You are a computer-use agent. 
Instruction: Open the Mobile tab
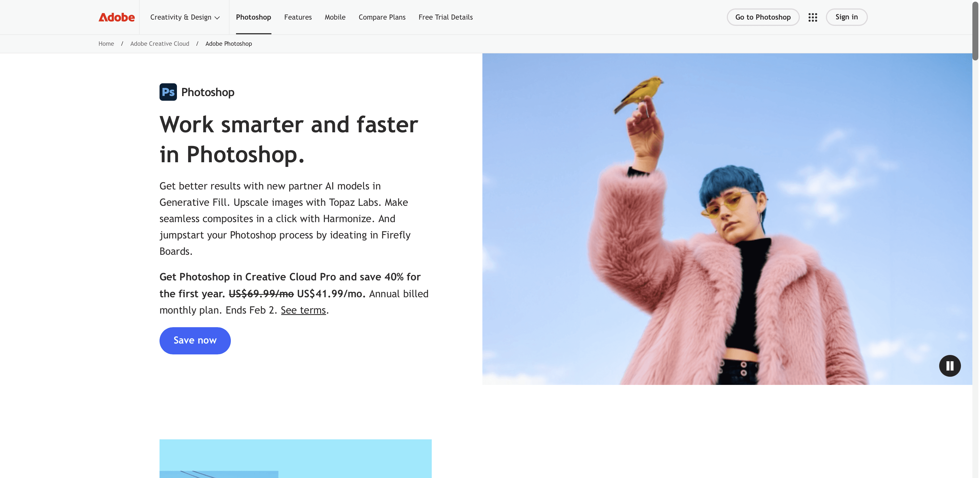[x=335, y=17]
